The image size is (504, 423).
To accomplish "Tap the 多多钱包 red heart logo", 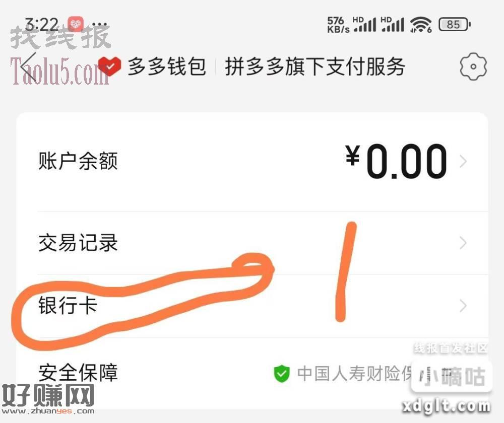I will point(109,66).
